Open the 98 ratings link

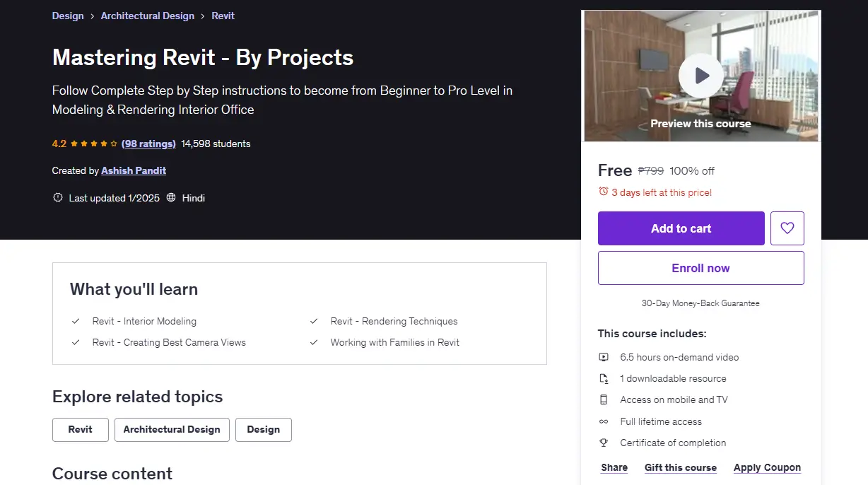click(148, 144)
